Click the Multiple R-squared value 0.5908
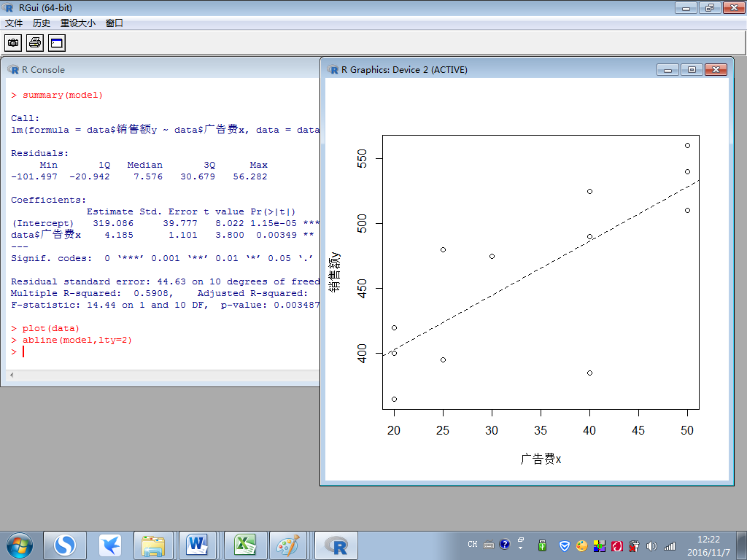 pos(151,293)
